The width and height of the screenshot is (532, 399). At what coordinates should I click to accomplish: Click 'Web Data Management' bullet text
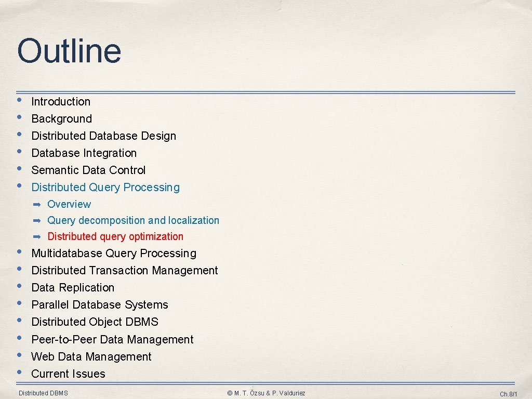click(x=91, y=356)
